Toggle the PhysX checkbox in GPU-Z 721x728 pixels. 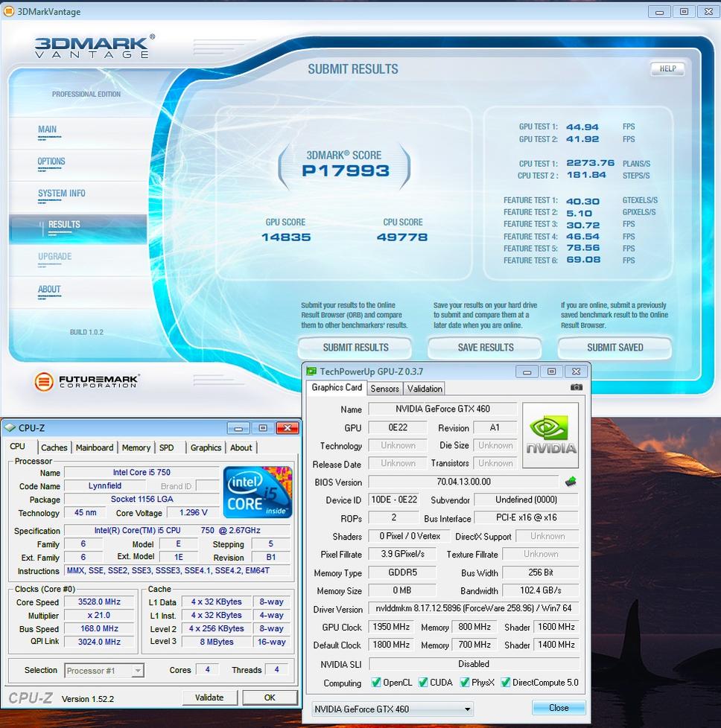pos(464,683)
